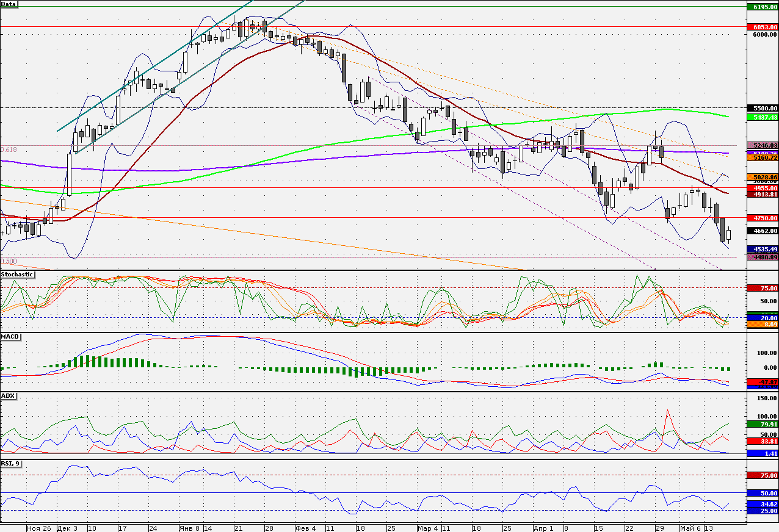Click the red 4750.00 level tag
Screen dimensions: 779x532
(763, 218)
